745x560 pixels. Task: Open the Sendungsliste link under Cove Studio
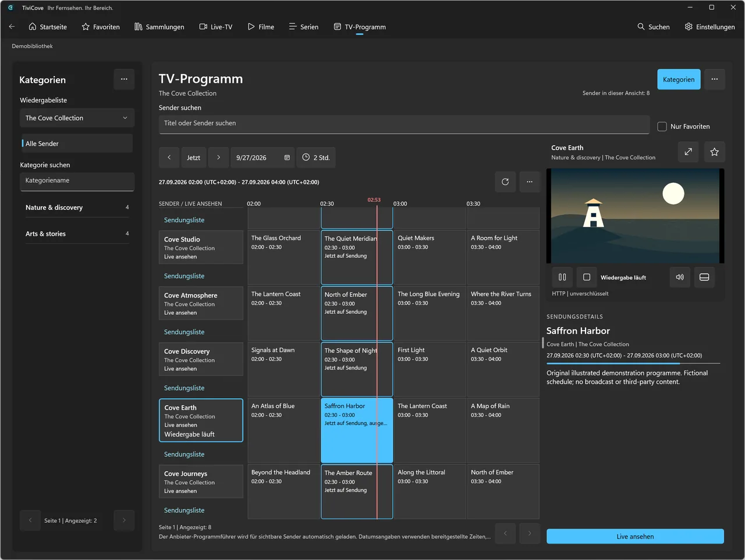(184, 276)
